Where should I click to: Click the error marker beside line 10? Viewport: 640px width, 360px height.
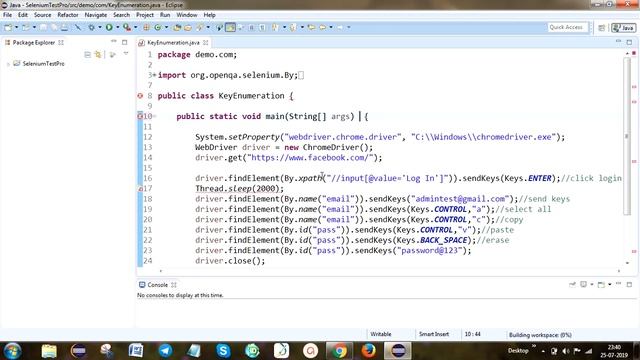click(140, 116)
